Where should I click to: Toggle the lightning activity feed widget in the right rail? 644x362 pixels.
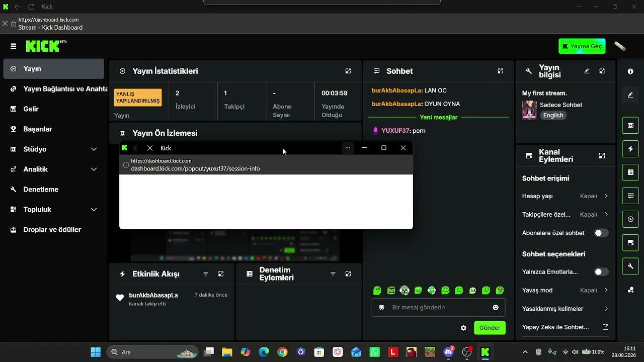click(630, 149)
